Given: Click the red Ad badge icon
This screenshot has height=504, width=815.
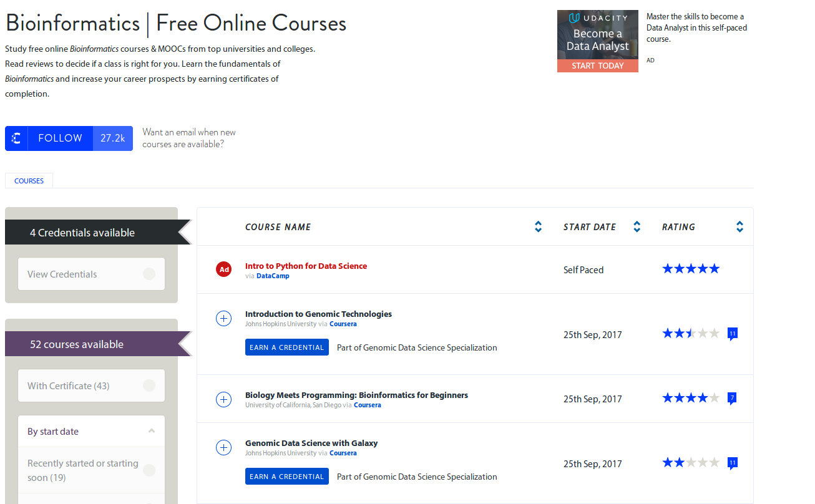Looking at the screenshot, I should click(x=224, y=269).
